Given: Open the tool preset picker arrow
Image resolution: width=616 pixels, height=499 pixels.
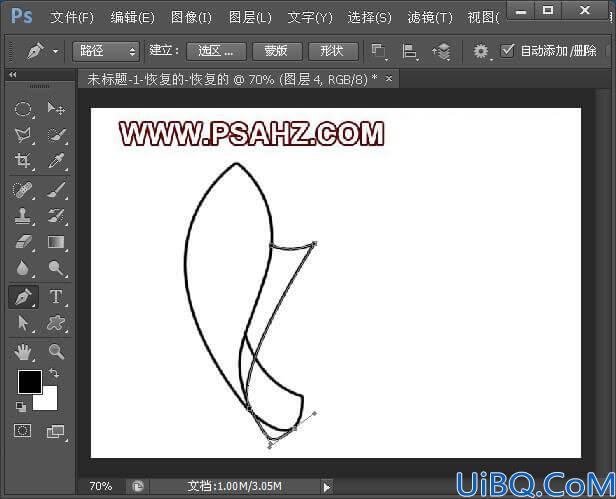Looking at the screenshot, I should pyautogui.click(x=56, y=51).
